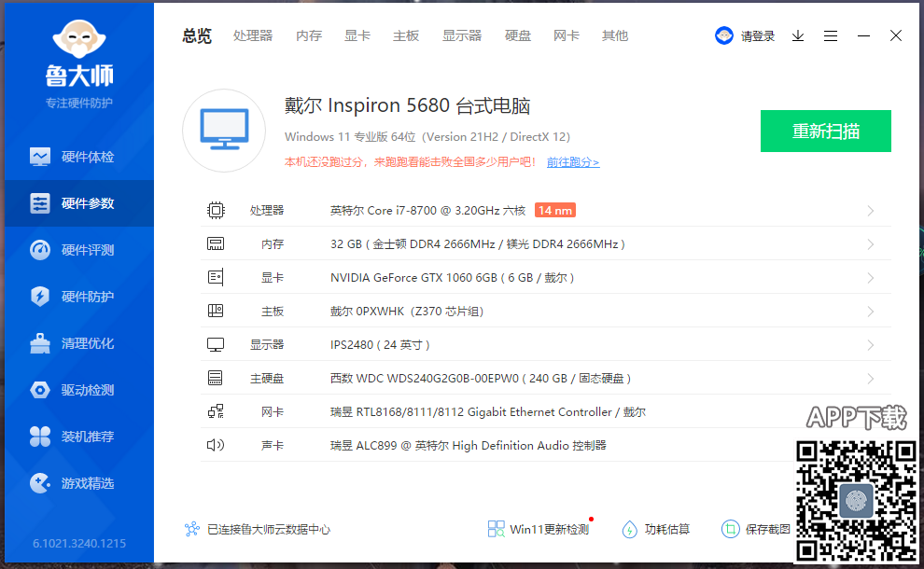This screenshot has height=569, width=924.
Task: Open the hamburger menu in title bar
Action: coord(831,35)
